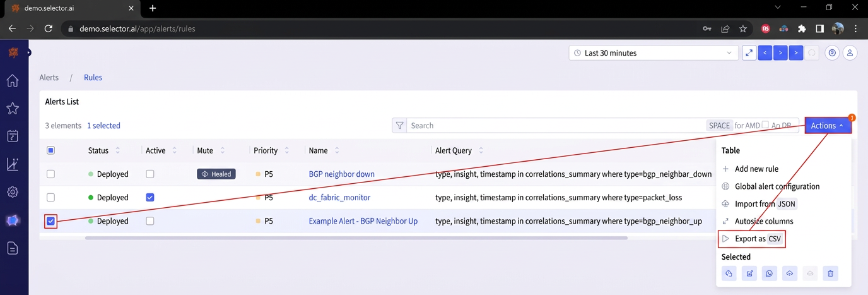This screenshot has width=868, height=295.
Task: Collapse the Actions dropdown button
Action: click(x=828, y=126)
